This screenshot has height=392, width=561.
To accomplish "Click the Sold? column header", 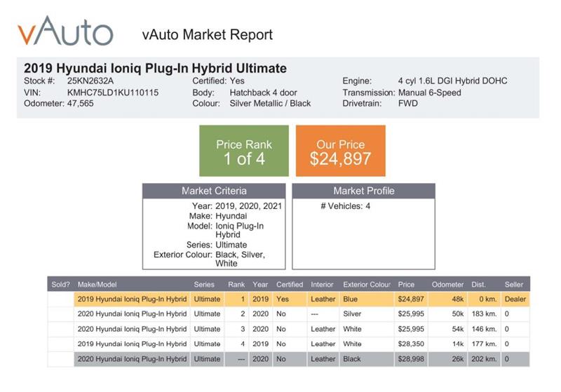I will tap(61, 285).
